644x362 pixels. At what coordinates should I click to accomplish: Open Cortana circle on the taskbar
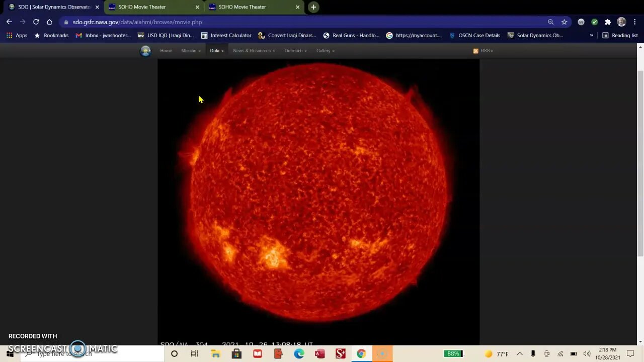coord(174,354)
